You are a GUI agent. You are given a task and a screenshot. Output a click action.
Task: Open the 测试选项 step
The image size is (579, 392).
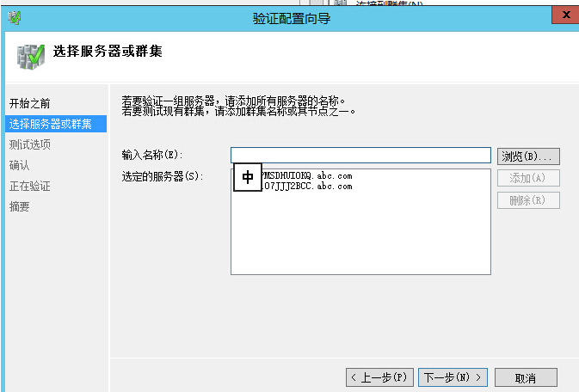coord(29,144)
